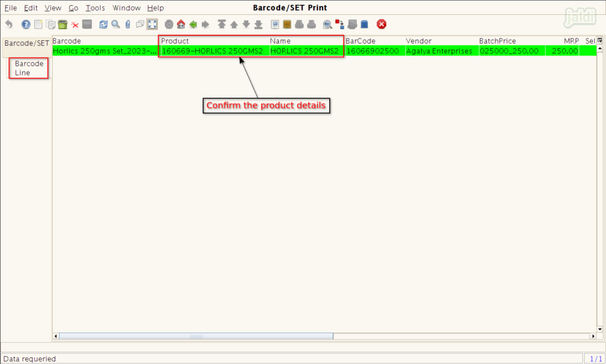
Task: Click the grey right arrow detail record icon
Action: pos(205,24)
